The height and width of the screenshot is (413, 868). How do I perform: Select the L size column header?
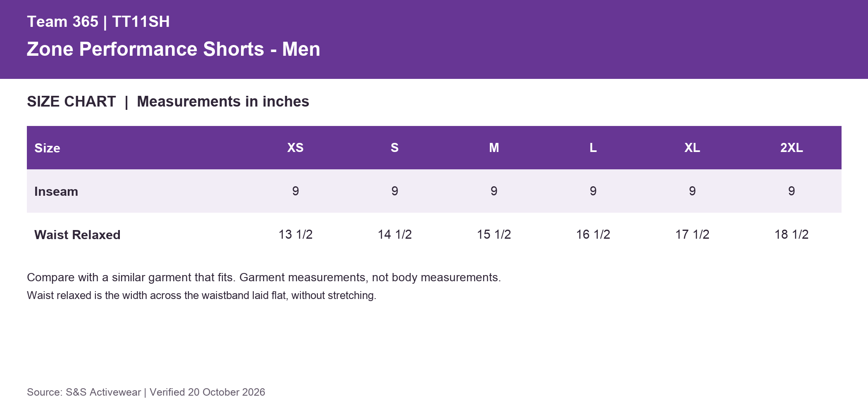tap(593, 147)
